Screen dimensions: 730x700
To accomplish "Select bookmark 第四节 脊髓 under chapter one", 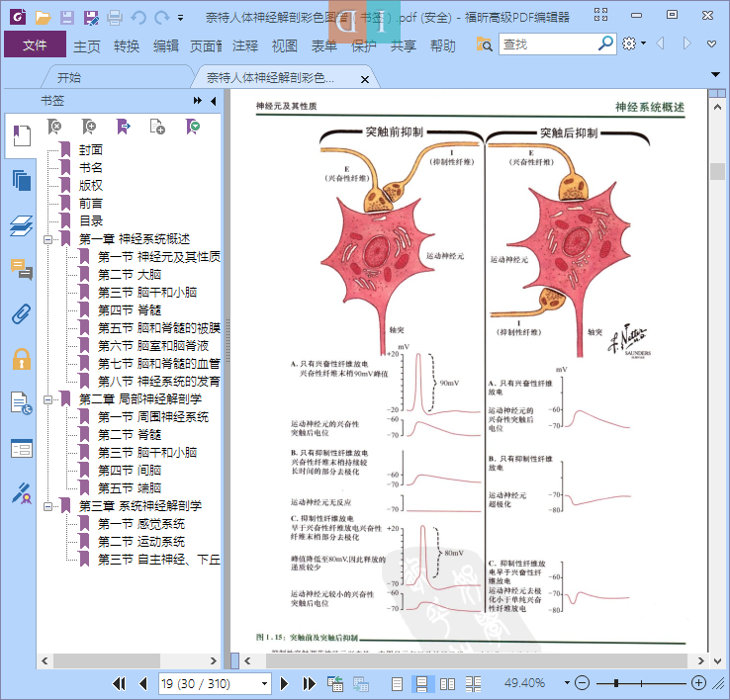I will pos(130,310).
